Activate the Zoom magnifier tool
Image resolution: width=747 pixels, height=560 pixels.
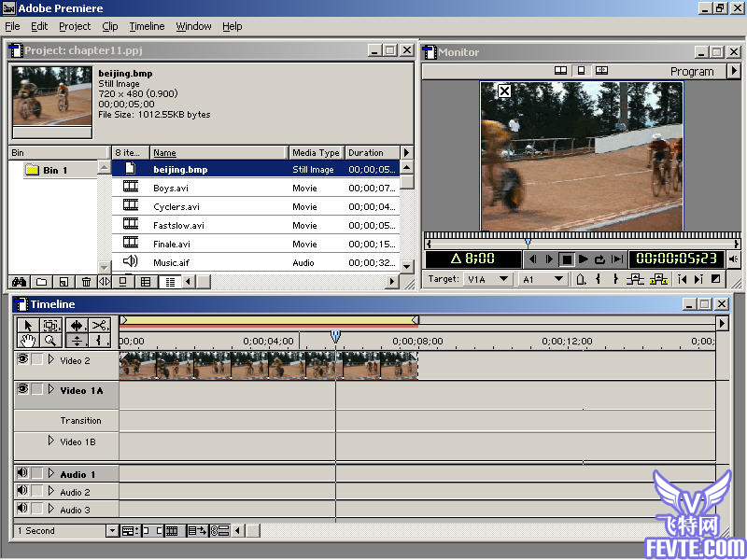[x=51, y=341]
